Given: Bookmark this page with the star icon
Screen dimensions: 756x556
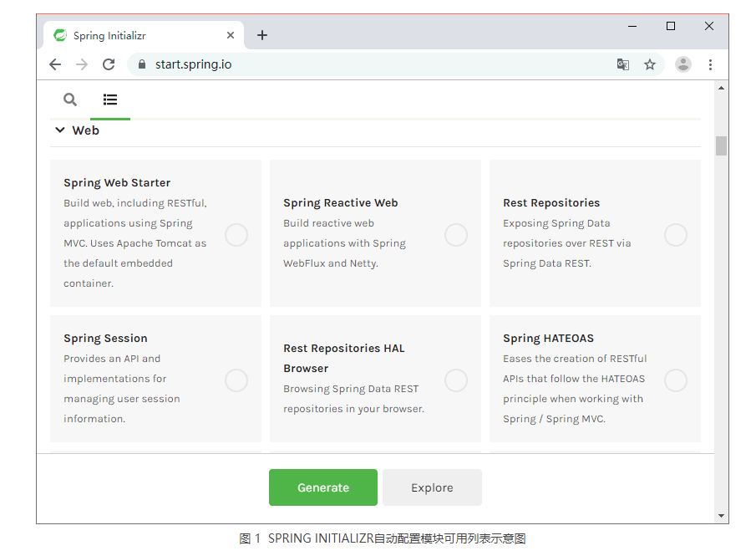Looking at the screenshot, I should tap(650, 64).
